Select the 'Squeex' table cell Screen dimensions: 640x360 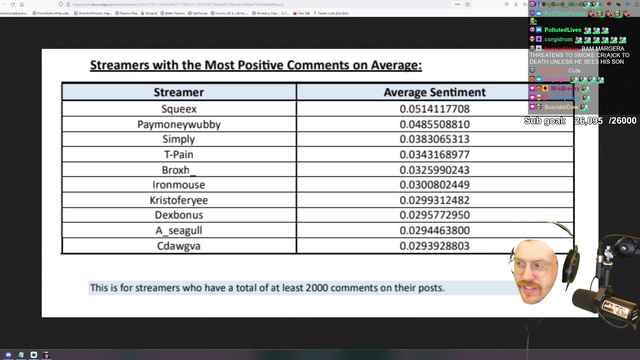[179, 109]
